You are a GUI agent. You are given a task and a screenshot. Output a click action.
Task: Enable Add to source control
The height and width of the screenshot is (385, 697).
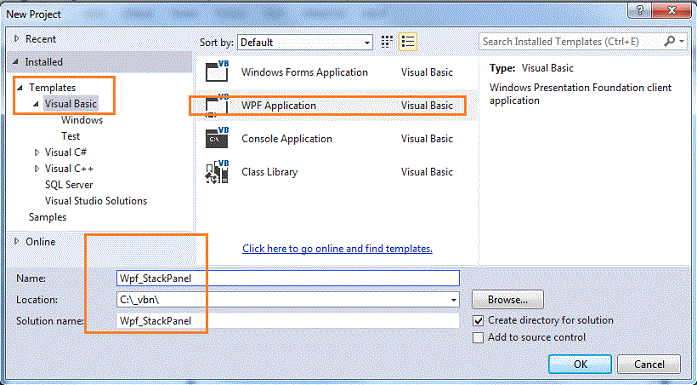[478, 337]
